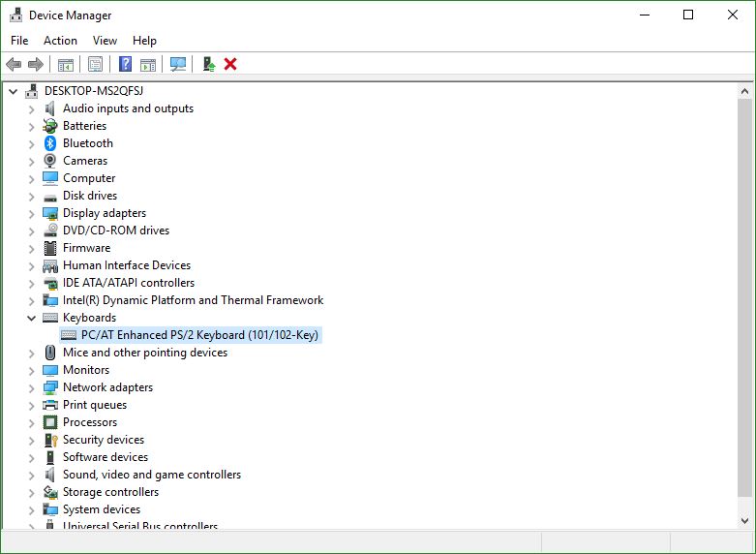Select the Monitors label
The width and height of the screenshot is (756, 554).
click(x=86, y=370)
